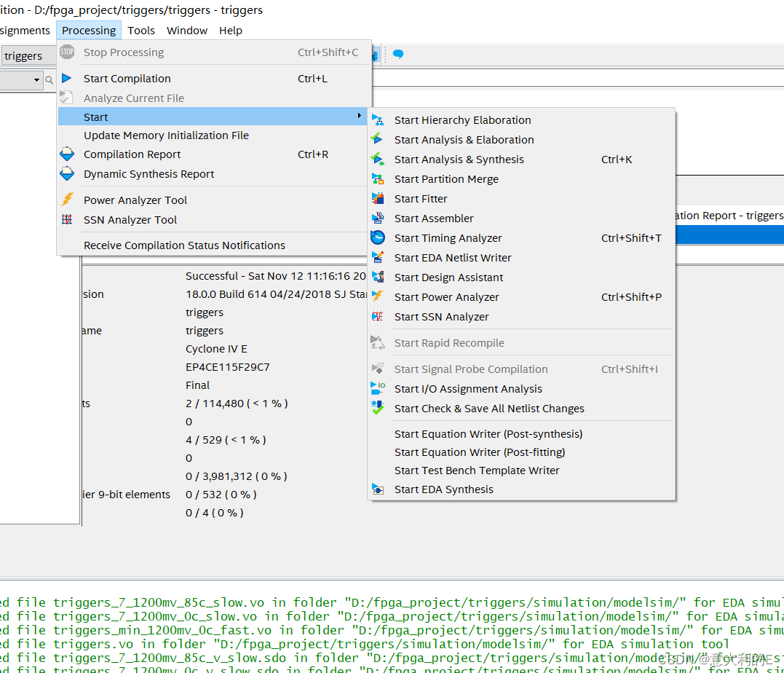This screenshot has width=784, height=673.
Task: Open the Compilation Report
Action: point(132,154)
